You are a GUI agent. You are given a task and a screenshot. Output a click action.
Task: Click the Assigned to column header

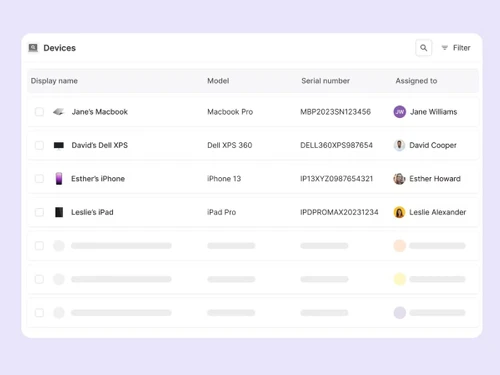(x=416, y=81)
